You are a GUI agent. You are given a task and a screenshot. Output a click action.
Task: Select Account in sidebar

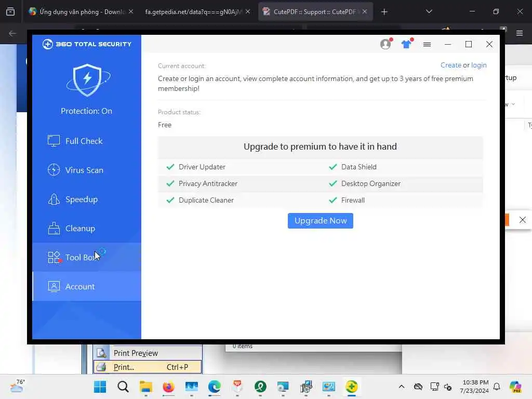click(87, 286)
